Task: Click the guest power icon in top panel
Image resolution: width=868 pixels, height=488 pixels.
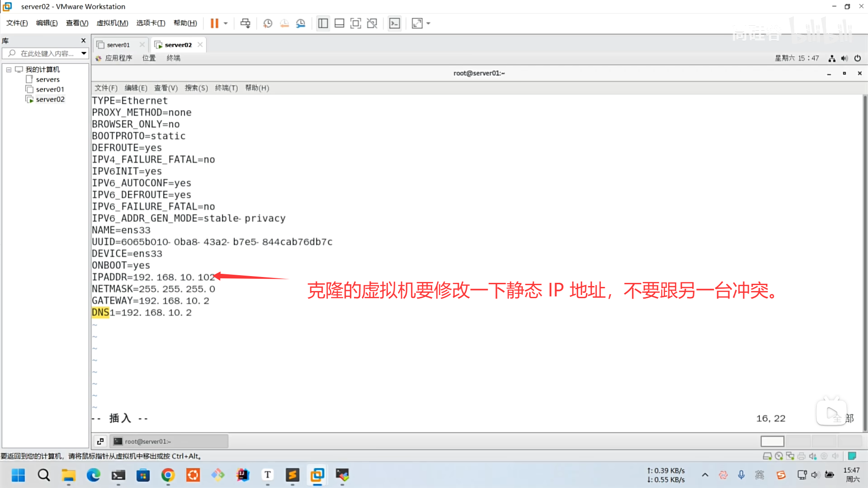Action: 857,58
